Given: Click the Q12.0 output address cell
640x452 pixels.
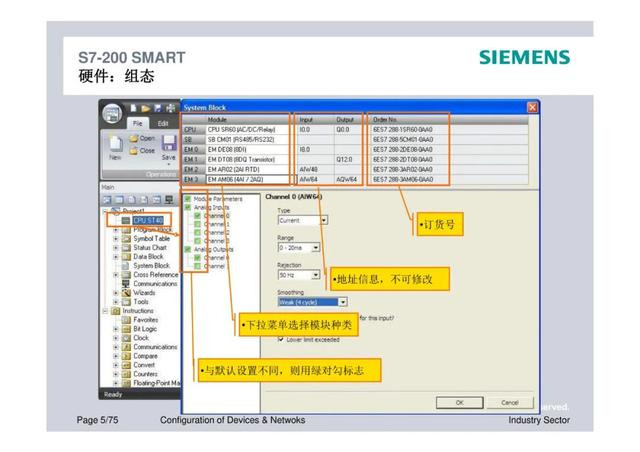Looking at the screenshot, I should pyautogui.click(x=348, y=160).
